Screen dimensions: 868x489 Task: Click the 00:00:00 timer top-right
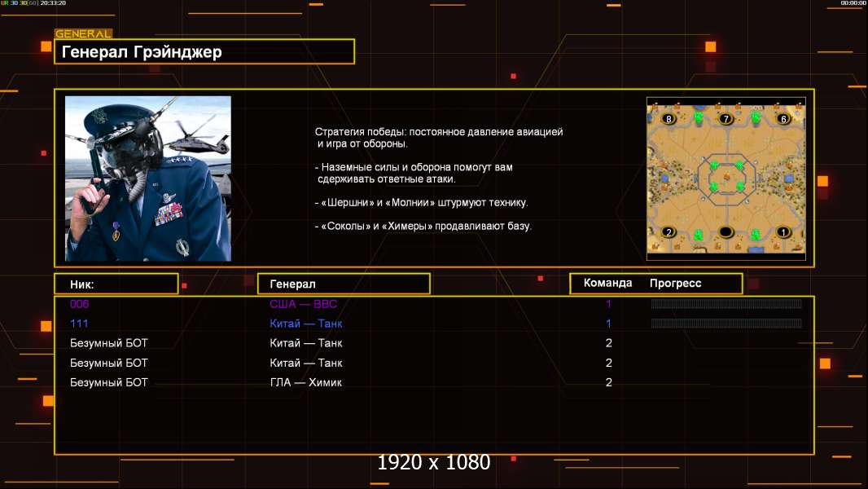tap(853, 3)
